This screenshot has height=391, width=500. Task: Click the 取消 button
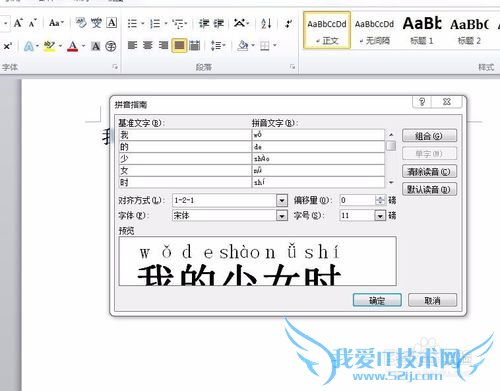pyautogui.click(x=432, y=300)
